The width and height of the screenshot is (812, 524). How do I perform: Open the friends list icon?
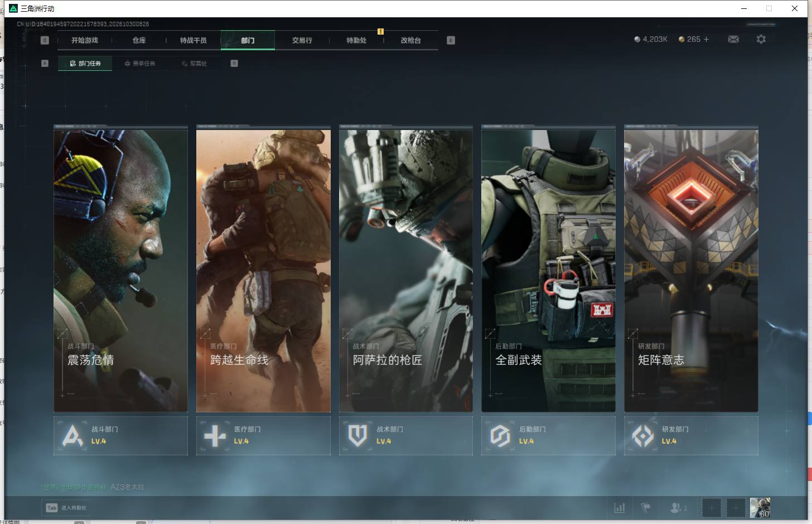click(x=678, y=508)
